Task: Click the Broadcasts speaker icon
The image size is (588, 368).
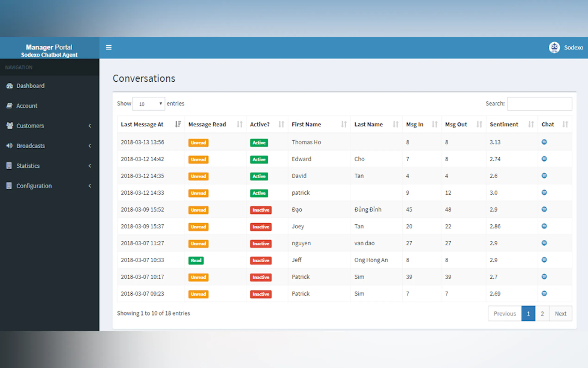Action: tap(9, 146)
